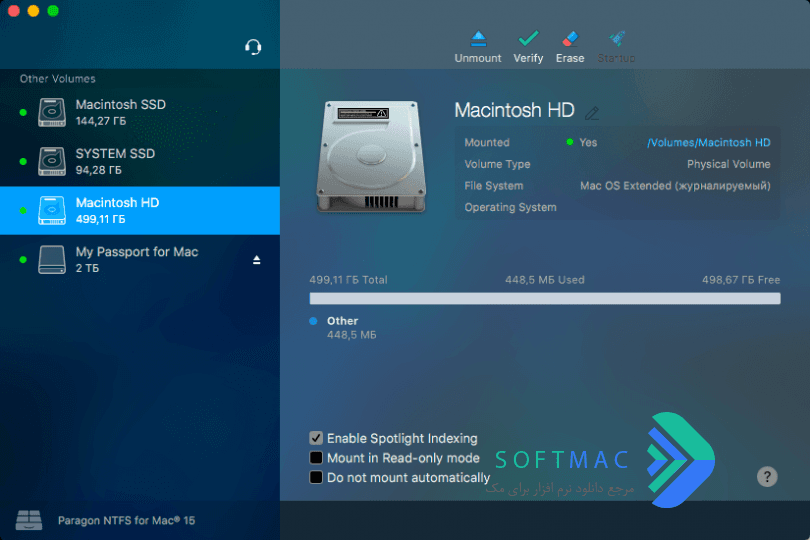Click the 498,67 ГБ Free label
The image size is (810, 540).
click(741, 280)
